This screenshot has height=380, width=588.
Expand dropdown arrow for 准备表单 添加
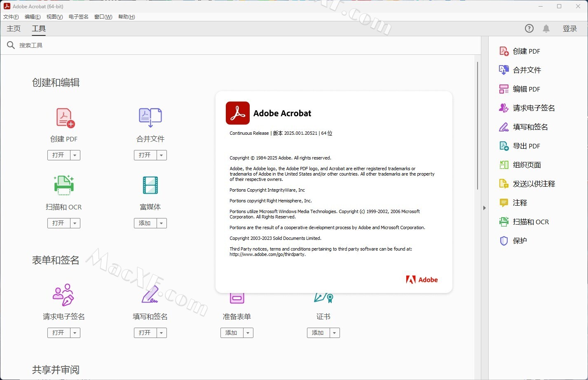coord(248,333)
